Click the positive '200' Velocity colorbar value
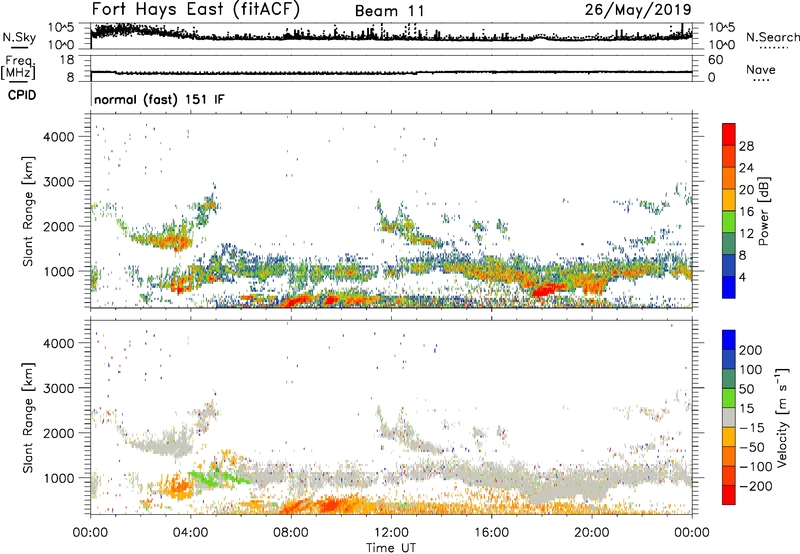The width and height of the screenshot is (800, 554). tap(751, 350)
